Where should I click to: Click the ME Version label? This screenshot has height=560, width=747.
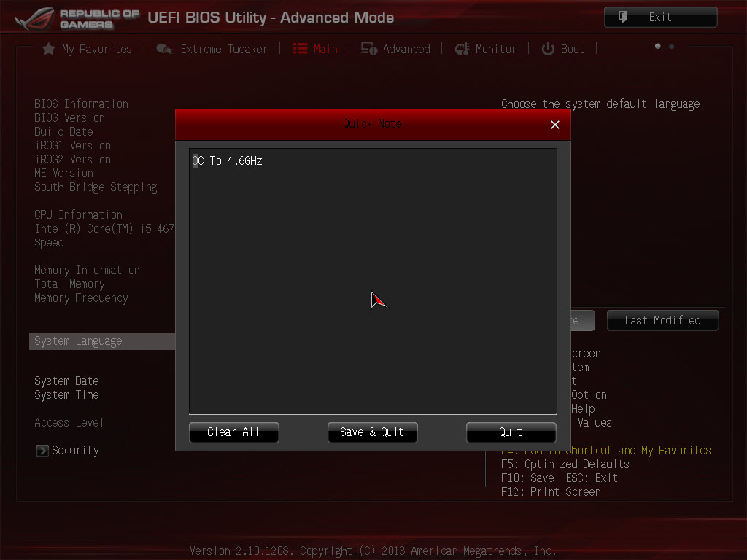(64, 173)
